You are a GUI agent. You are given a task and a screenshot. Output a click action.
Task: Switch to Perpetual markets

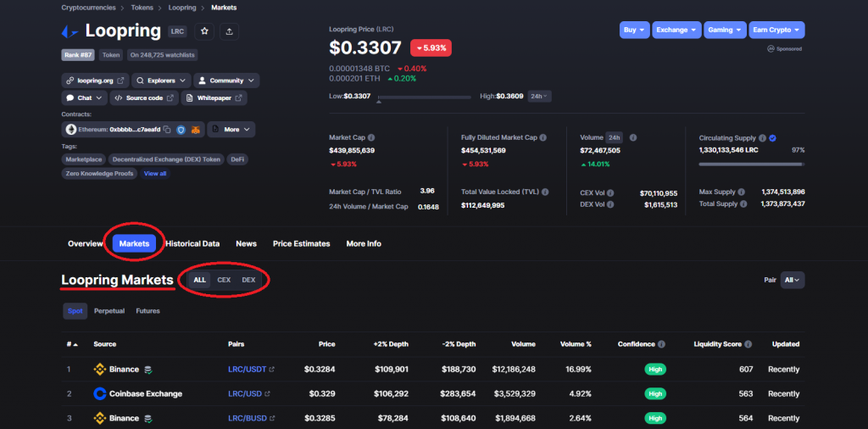[x=109, y=311]
